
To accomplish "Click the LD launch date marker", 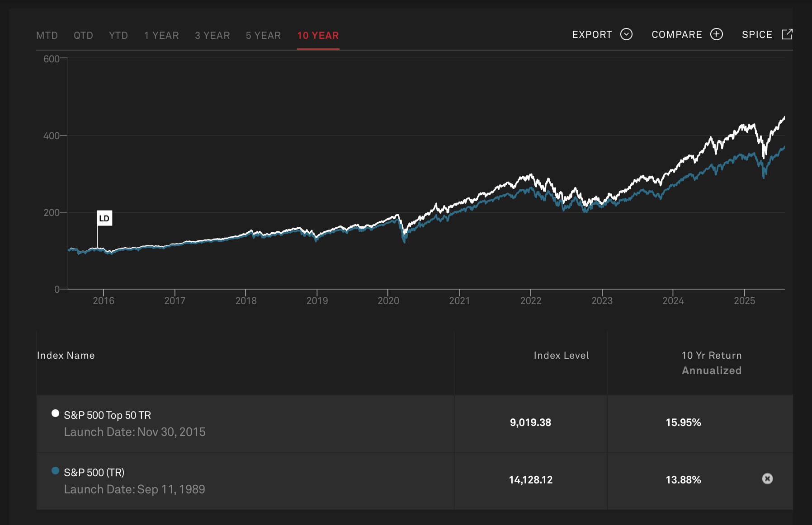I will [x=104, y=218].
